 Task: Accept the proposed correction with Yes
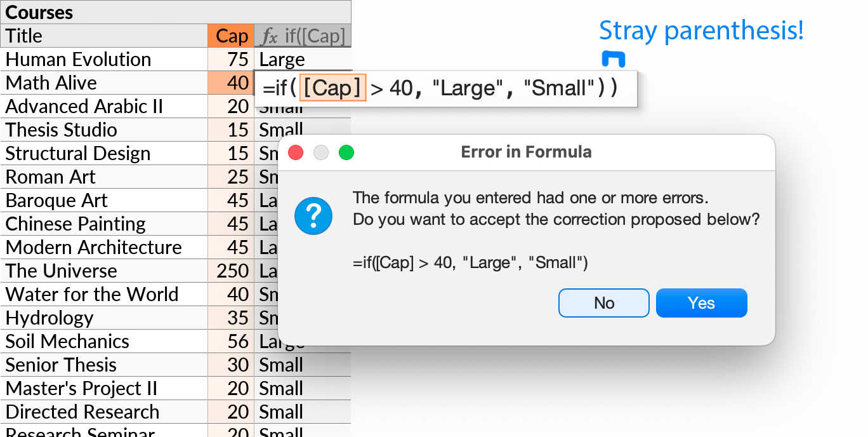point(701,303)
